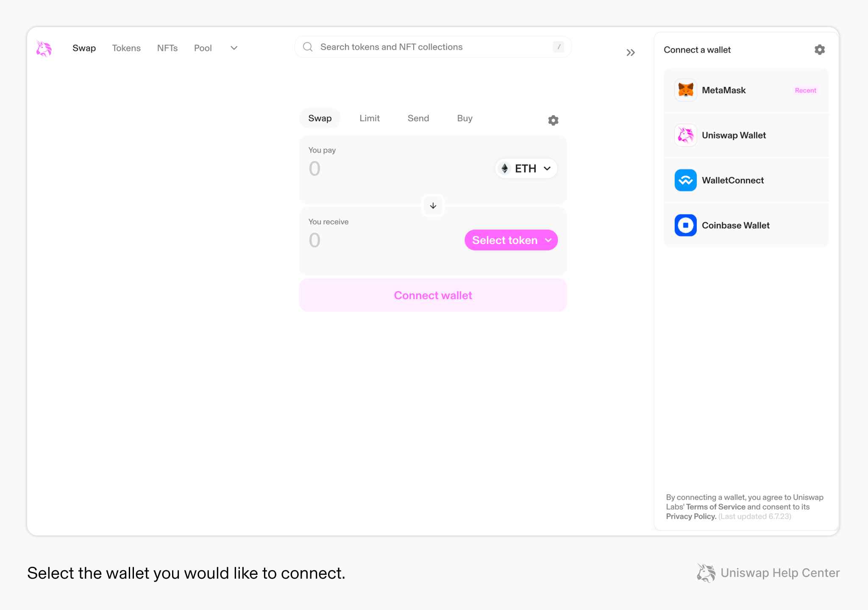Open swap settings gear icon

pos(553,120)
